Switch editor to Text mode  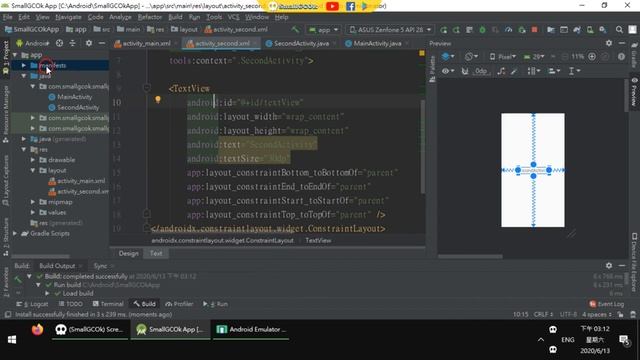156,253
